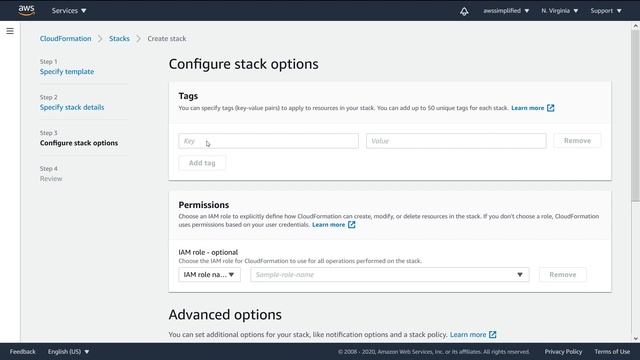Image resolution: width=640 pixels, height=360 pixels.
Task: Click the page vertical scrollbar thumb
Action: click(x=636, y=116)
